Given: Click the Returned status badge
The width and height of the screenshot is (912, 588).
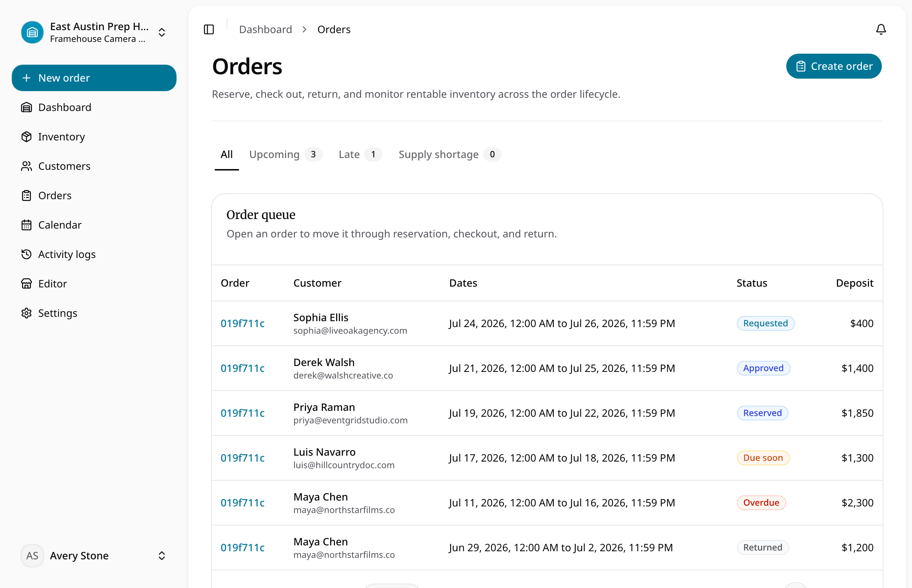Looking at the screenshot, I should 763,548.
